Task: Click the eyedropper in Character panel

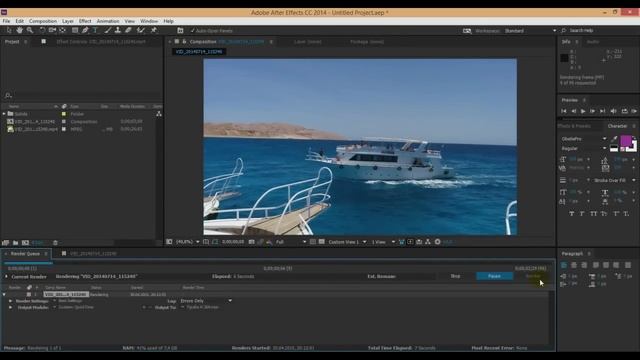Action: point(614,139)
